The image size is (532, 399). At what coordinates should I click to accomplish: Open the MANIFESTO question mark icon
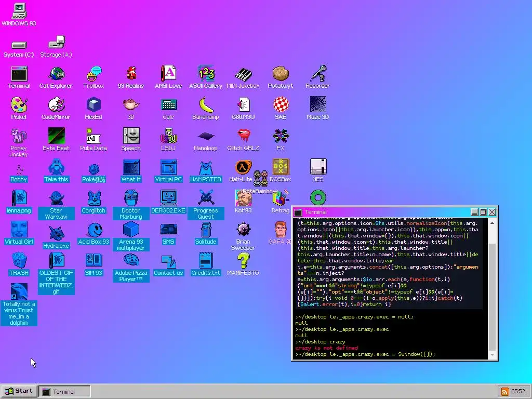[243, 264]
